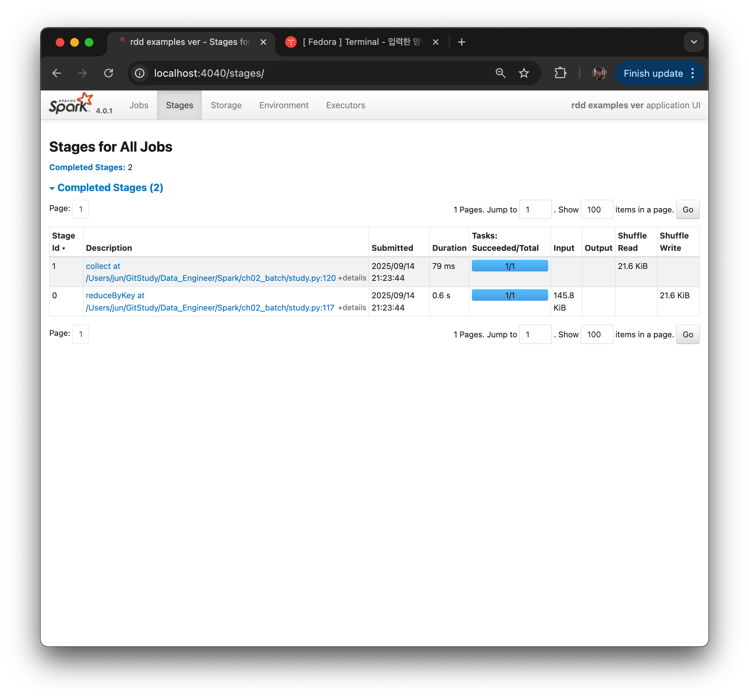Click the top Page 1 indicator
Screen dimensions: 749x700
(x=81, y=209)
